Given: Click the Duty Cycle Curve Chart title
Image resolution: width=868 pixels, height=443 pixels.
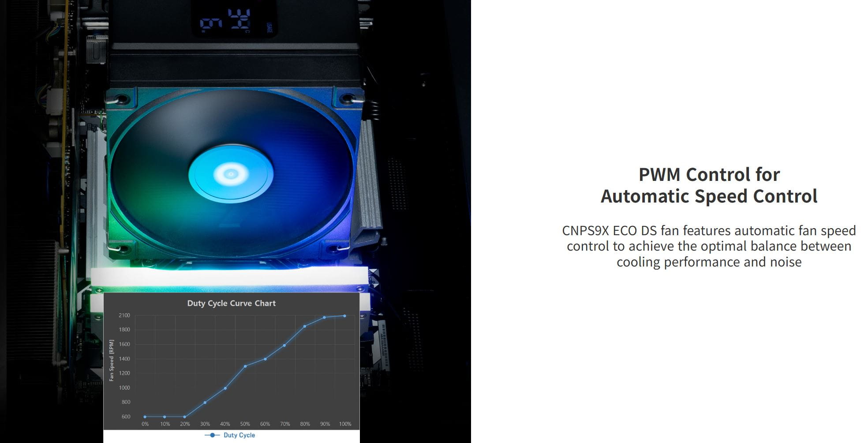Looking at the screenshot, I should [x=231, y=303].
